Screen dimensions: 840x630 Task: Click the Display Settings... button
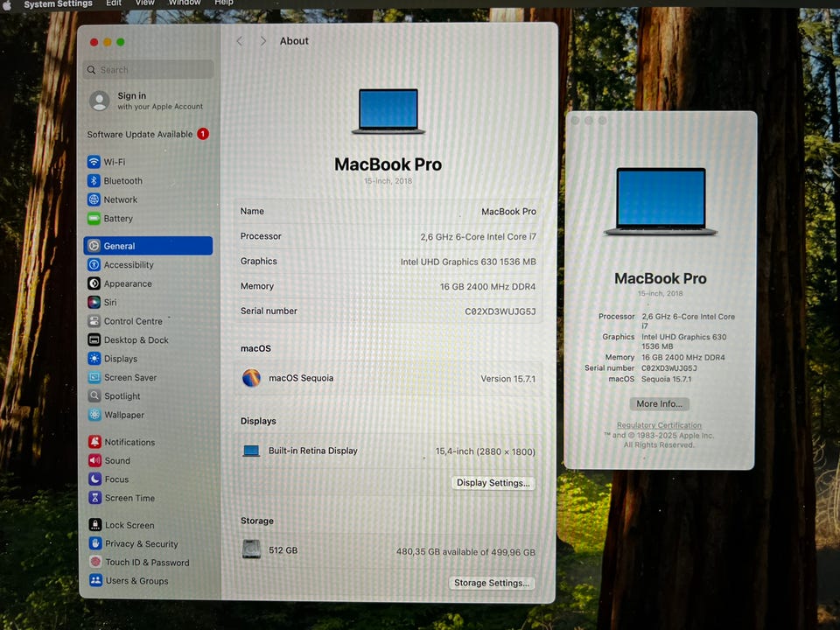tap(493, 483)
